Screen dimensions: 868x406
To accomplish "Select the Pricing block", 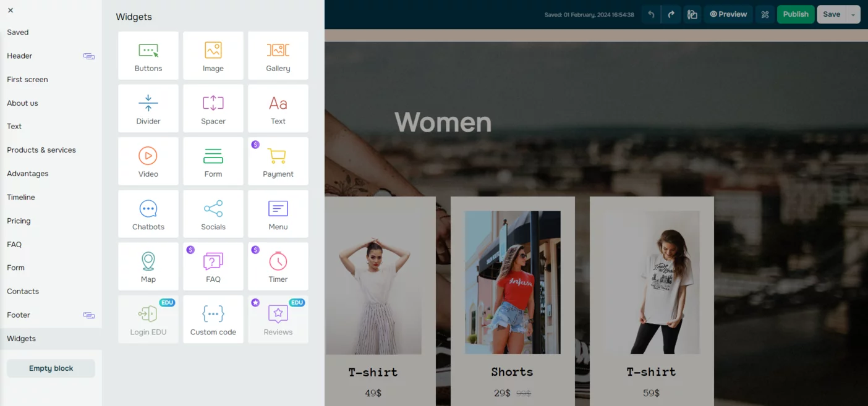I will click(x=19, y=221).
